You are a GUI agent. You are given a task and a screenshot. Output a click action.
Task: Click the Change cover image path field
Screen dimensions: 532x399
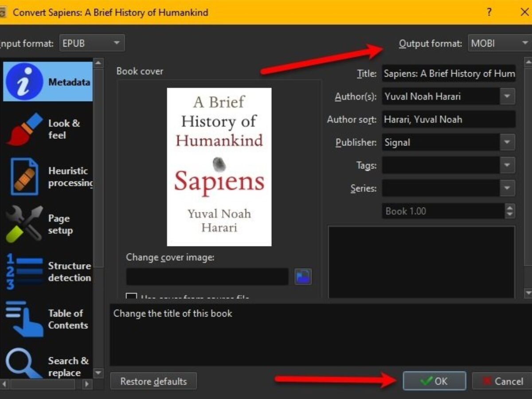[x=207, y=277]
